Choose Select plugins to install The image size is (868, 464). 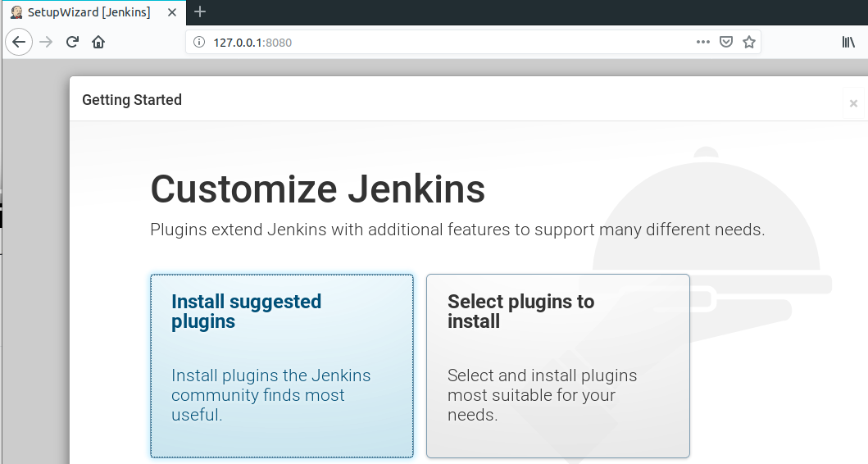pos(558,366)
